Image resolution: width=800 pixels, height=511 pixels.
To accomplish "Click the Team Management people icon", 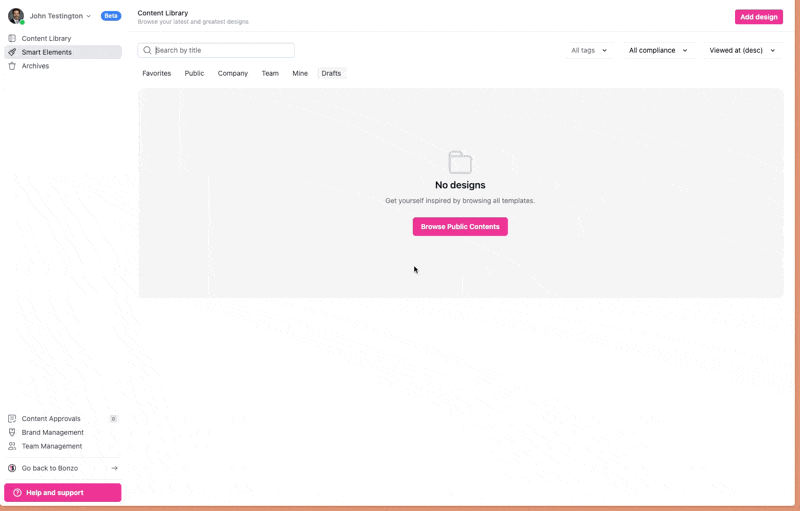I will (12, 446).
